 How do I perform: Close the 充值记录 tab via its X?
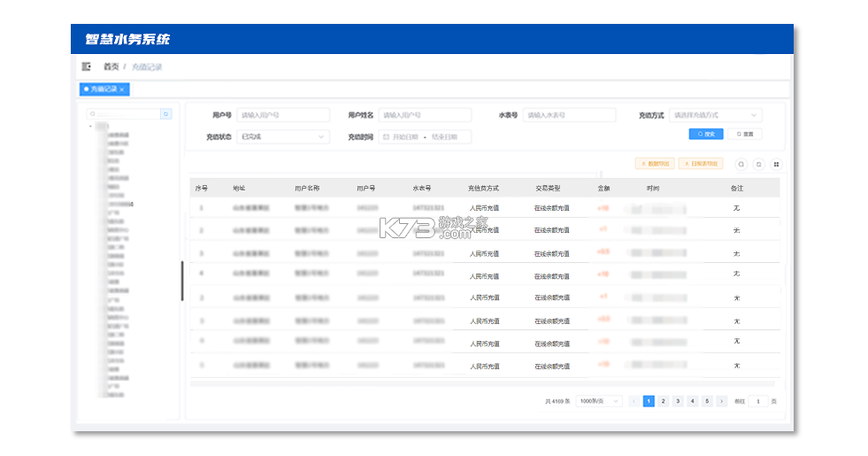pyautogui.click(x=122, y=89)
